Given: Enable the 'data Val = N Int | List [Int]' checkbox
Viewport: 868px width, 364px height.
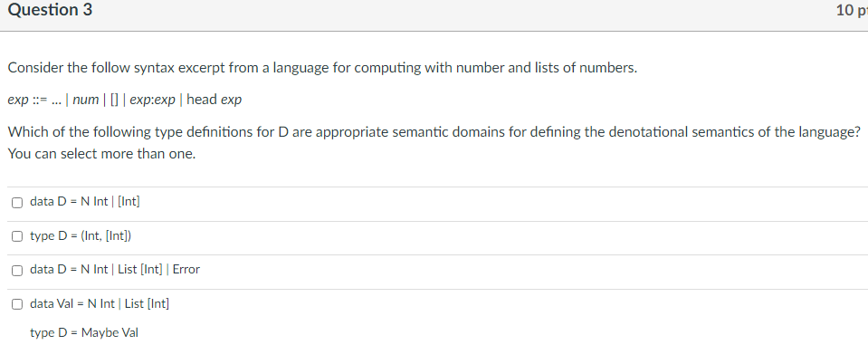Looking at the screenshot, I should click(17, 304).
